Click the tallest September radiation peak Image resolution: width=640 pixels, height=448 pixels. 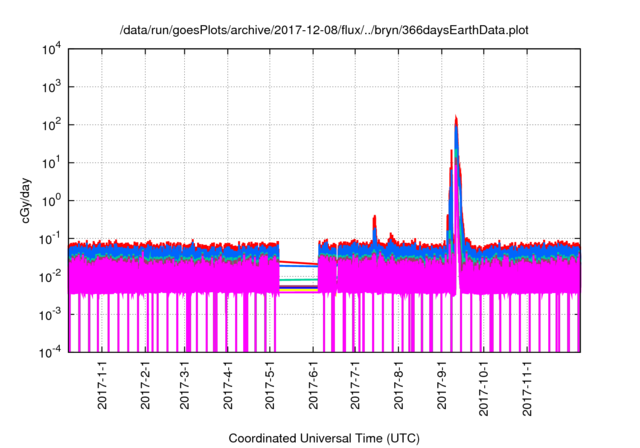tap(456, 120)
